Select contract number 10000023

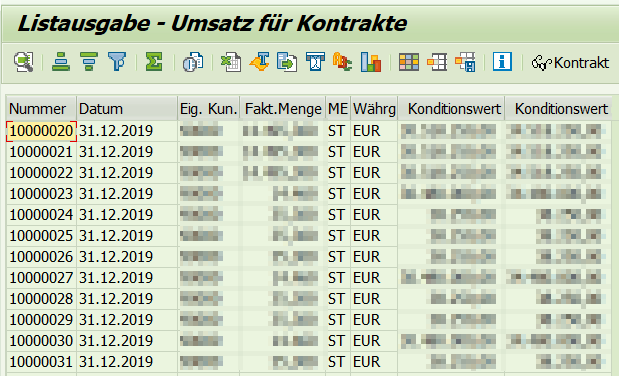tap(41, 194)
